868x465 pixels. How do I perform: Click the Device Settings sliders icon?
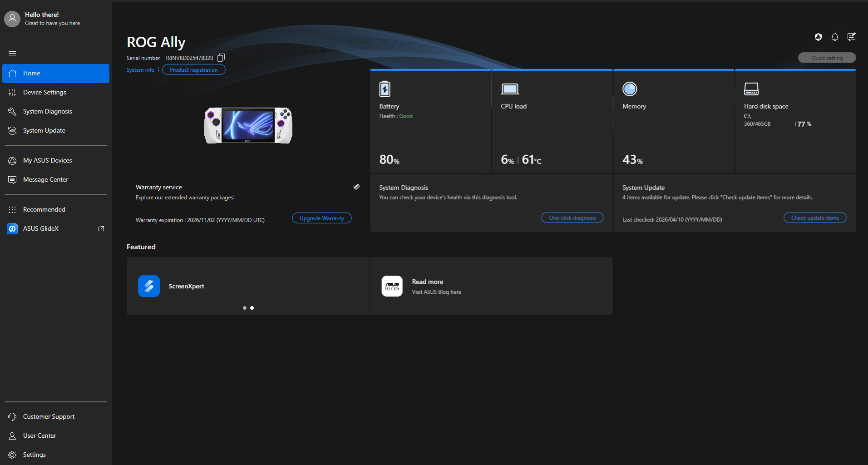click(12, 92)
